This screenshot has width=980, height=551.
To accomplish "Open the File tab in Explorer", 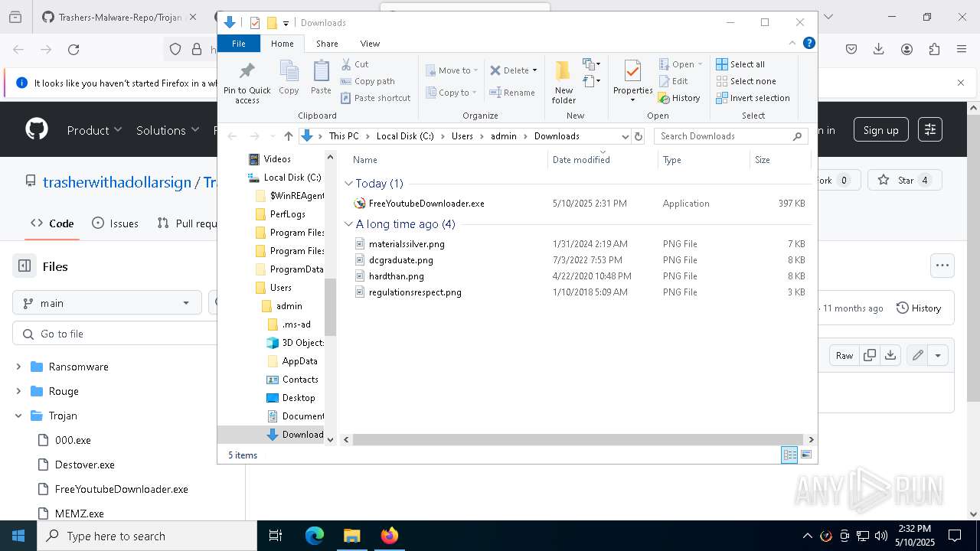I will pyautogui.click(x=239, y=44).
